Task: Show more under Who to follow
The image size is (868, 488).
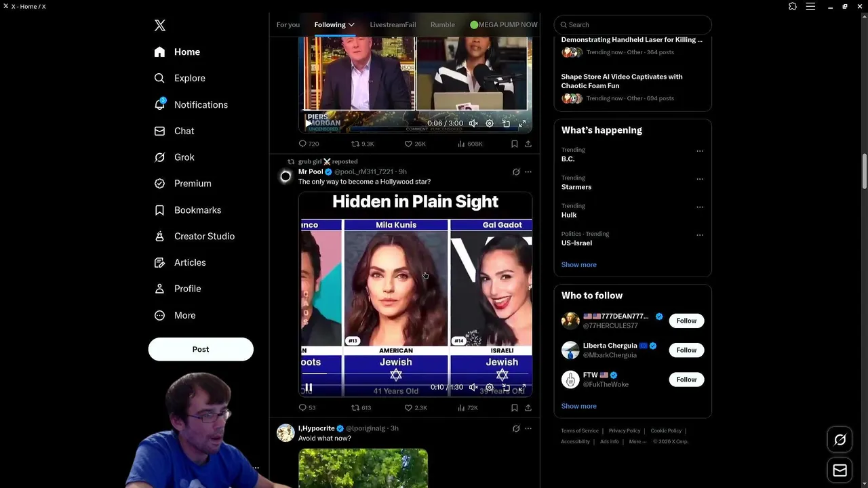Action: tap(579, 406)
